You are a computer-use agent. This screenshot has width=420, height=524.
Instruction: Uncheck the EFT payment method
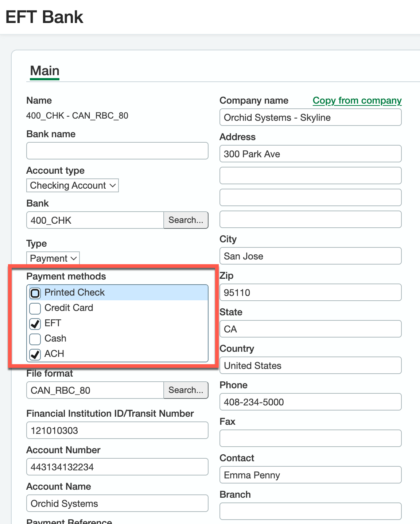click(35, 324)
